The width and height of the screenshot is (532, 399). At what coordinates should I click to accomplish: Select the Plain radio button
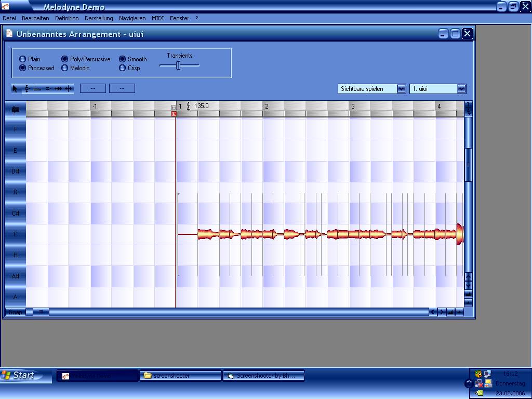click(x=23, y=59)
